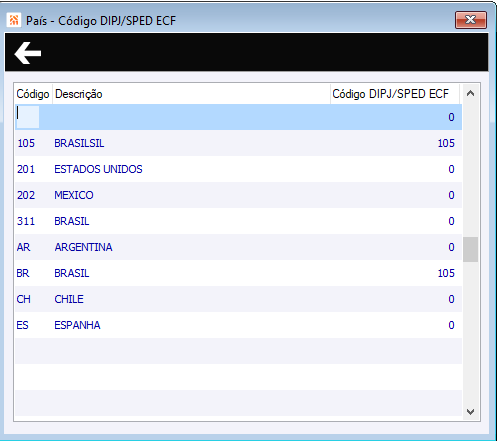Select the BRASIL row with code BR
The image size is (497, 441).
tap(238, 273)
